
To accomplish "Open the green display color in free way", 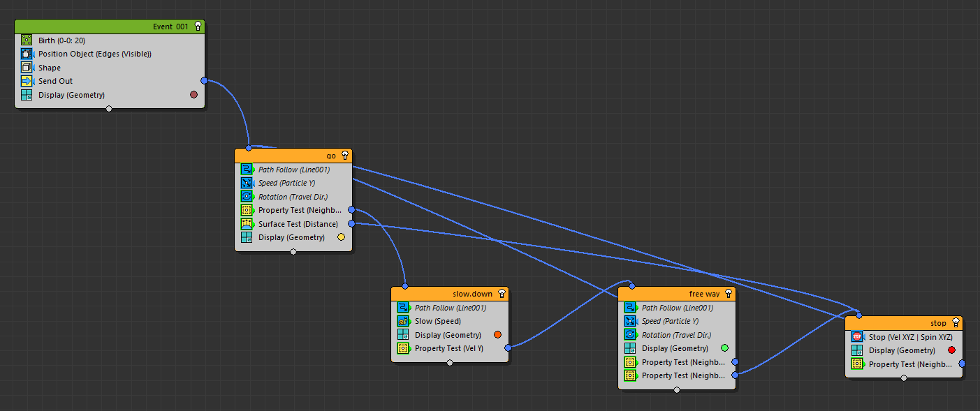I will 724,348.
